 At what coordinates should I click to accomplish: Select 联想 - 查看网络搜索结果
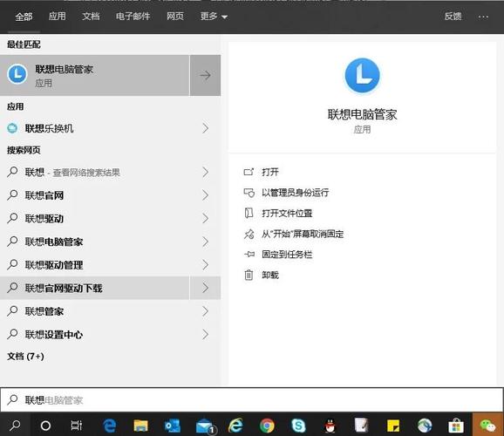[x=94, y=172]
